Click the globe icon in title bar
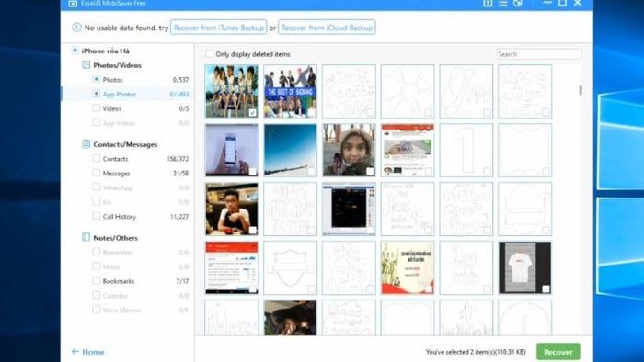 [518, 3]
